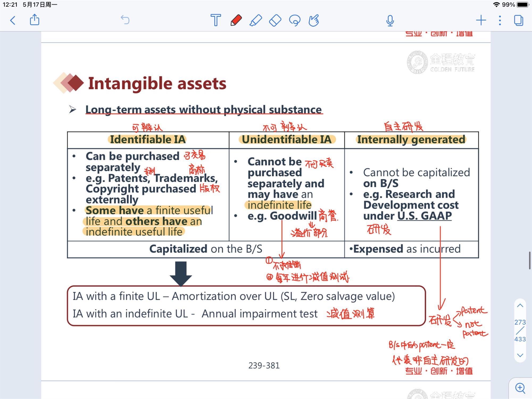Select the Lasso tool
This screenshot has width=532, height=399.
(x=295, y=20)
